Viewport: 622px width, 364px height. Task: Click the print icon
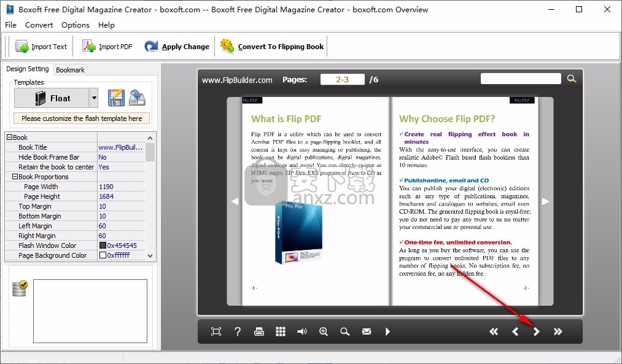(259, 331)
